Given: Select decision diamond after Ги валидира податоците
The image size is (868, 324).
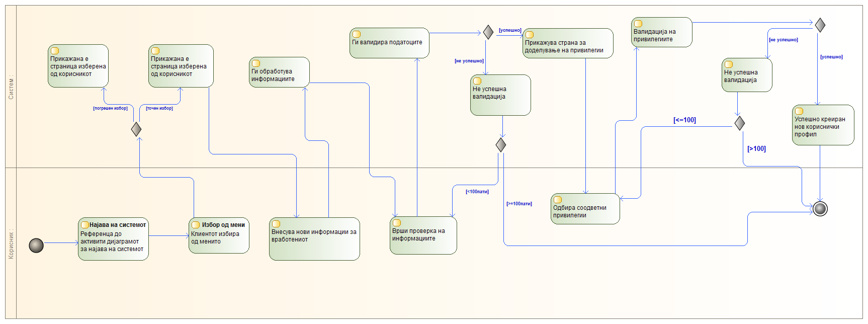Looking at the screenshot, I should click(488, 32).
